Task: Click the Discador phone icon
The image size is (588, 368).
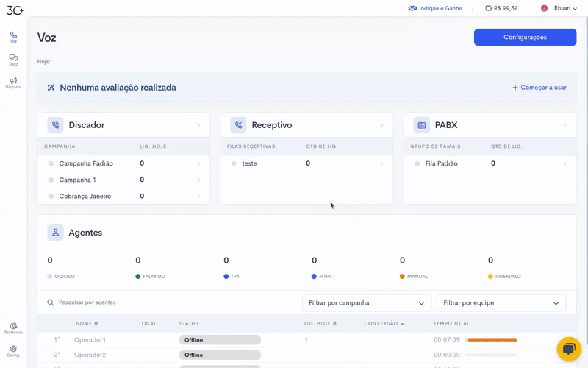Action: [56, 125]
